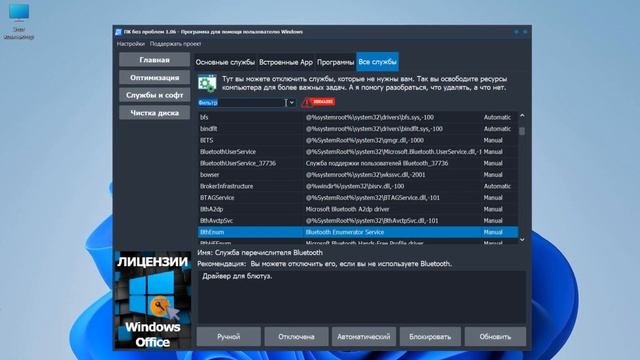Select the BluetoothUserService row

tap(358, 151)
